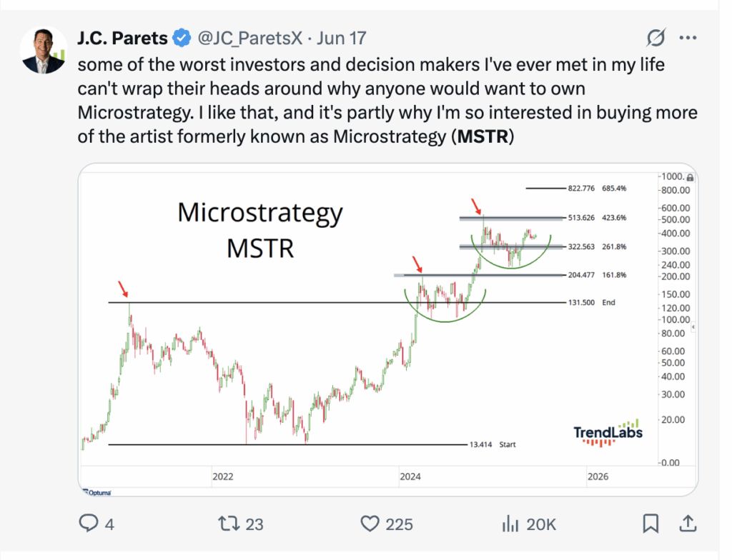This screenshot has width=732, height=560.
Task: Click the small collapse arrow on the chart's right edge
Action: pos(693,327)
